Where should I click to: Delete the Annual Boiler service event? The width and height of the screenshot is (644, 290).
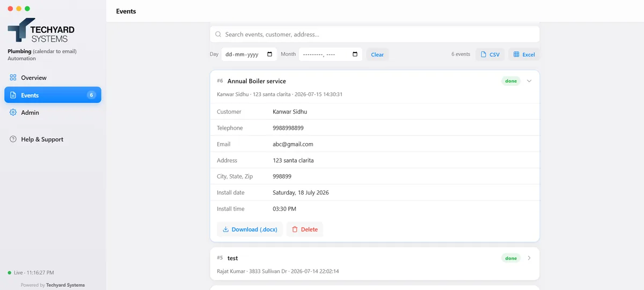coord(305,229)
